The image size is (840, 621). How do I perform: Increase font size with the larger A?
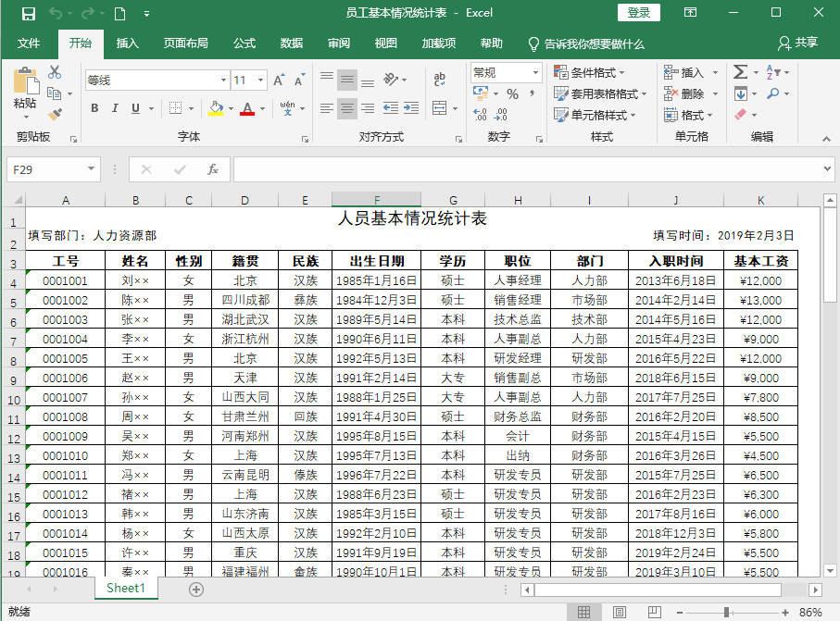tap(279, 80)
